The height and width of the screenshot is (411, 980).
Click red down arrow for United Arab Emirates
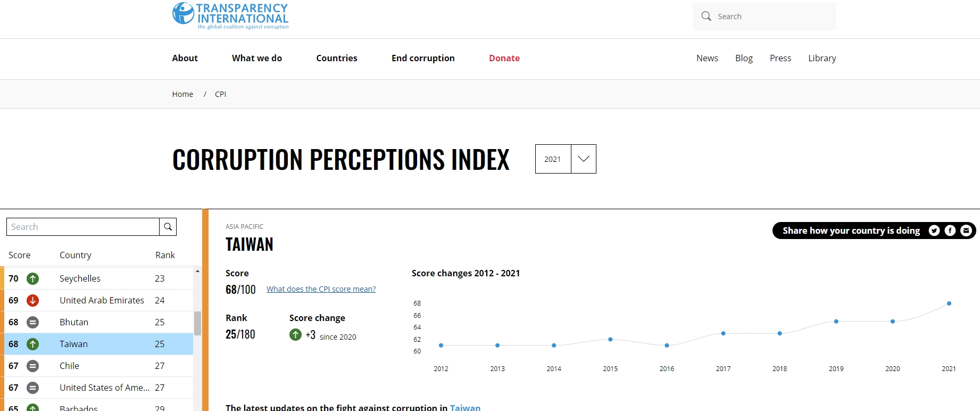(x=33, y=300)
